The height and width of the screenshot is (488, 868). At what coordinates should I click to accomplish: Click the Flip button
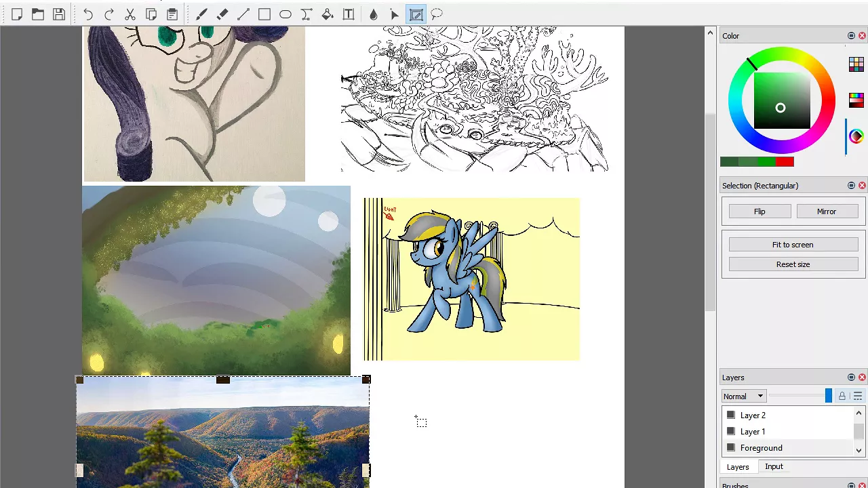point(759,211)
